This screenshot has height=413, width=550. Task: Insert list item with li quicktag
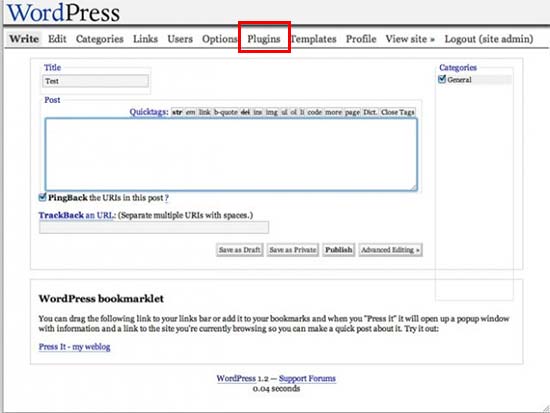coord(302,112)
